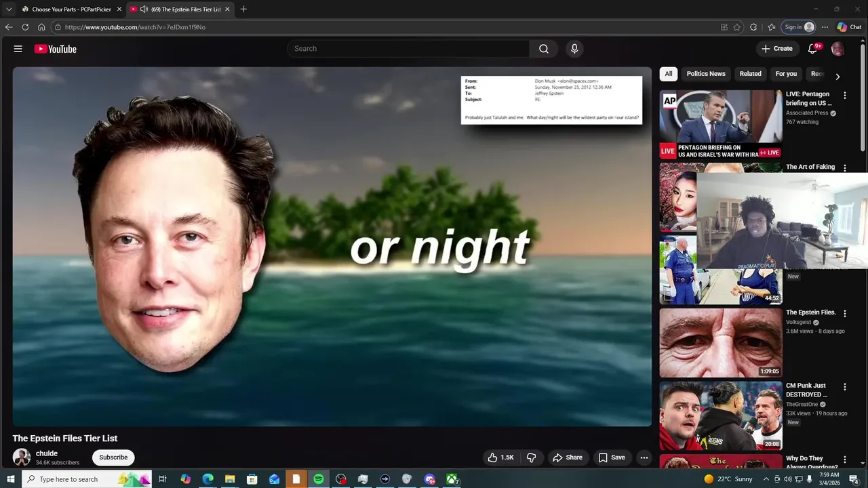Open Edge settings and more menu
This screenshot has width=868, height=488.
click(x=825, y=27)
